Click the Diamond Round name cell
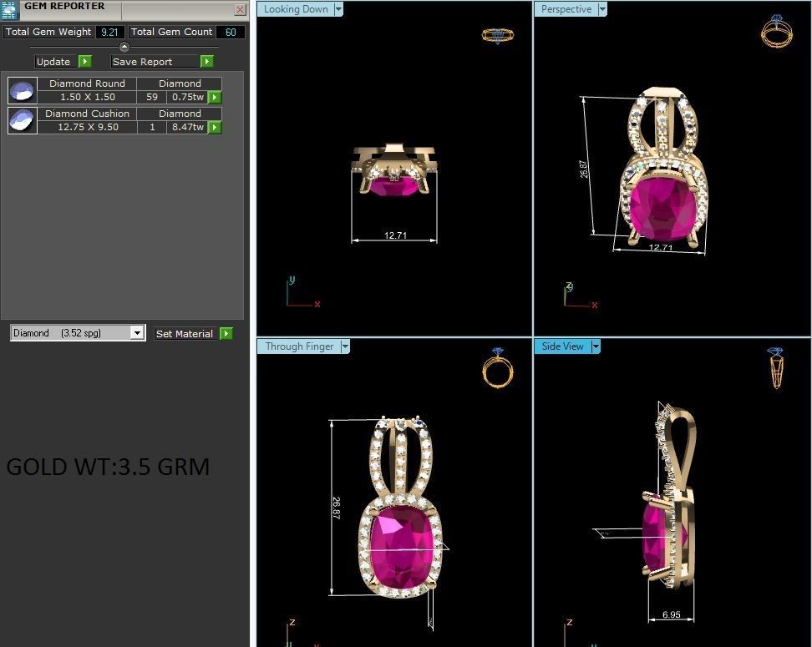Screen dimensions: 812x647 click(87, 83)
